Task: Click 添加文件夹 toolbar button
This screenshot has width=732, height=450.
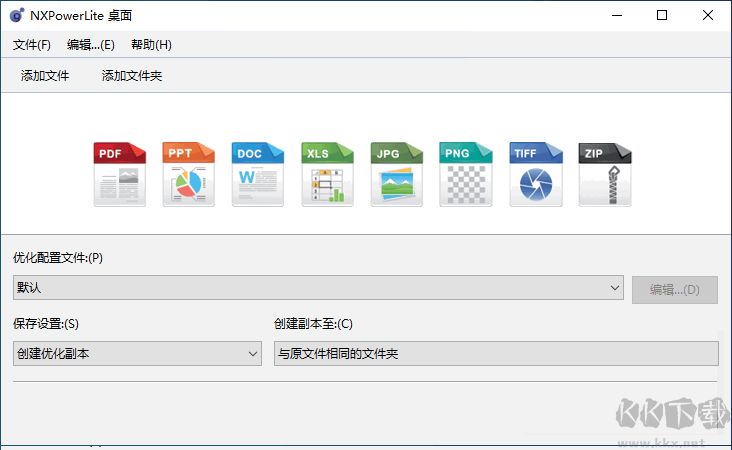Action: point(132,76)
